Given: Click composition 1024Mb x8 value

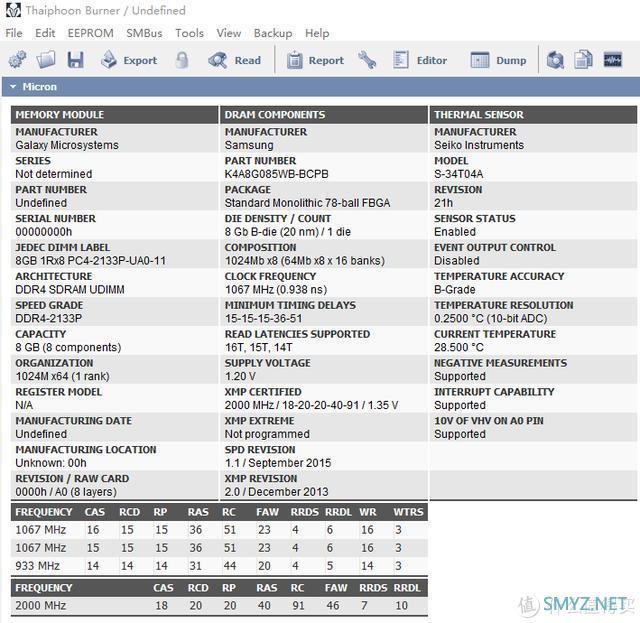Looking at the screenshot, I should click(304, 260).
